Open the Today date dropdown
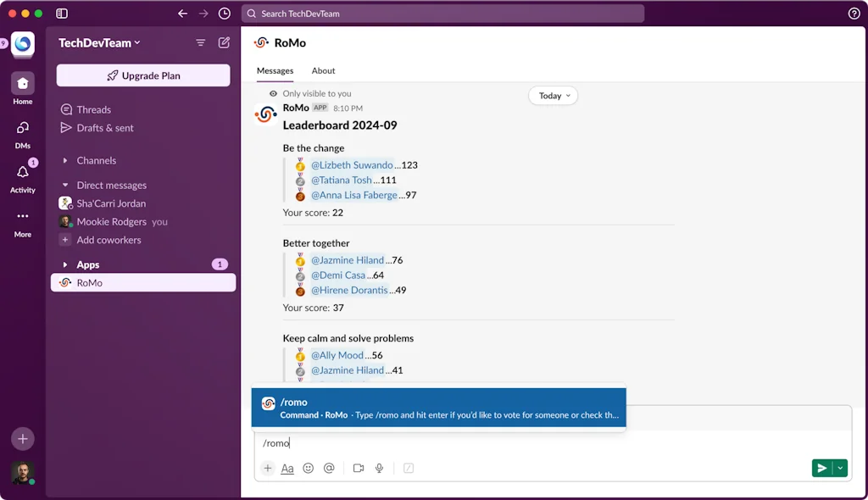868x500 pixels. coord(553,96)
